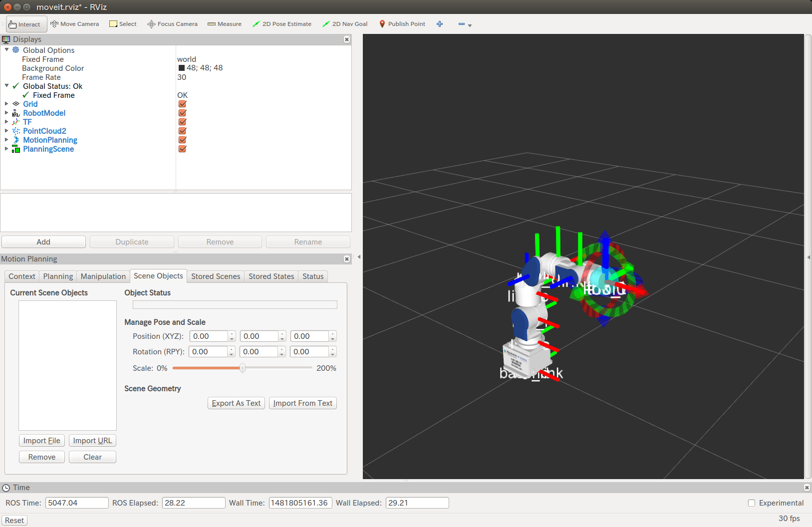Viewport: 812px width, 527px height.
Task: Click the Clear scene objects button
Action: 92,457
